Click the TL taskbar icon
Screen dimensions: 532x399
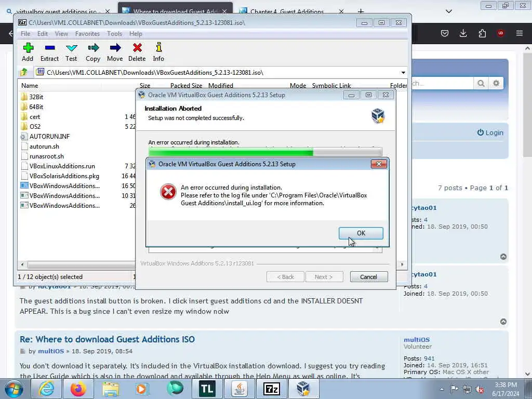pos(207,389)
